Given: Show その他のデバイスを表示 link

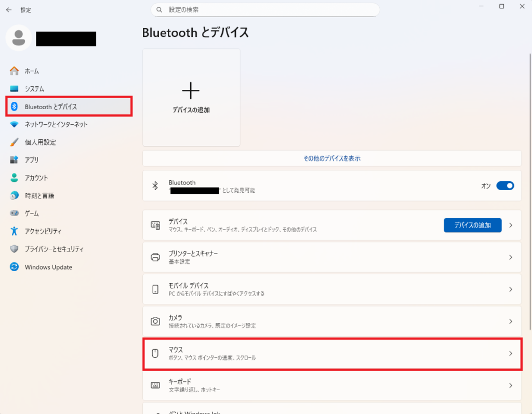Looking at the screenshot, I should tap(332, 158).
